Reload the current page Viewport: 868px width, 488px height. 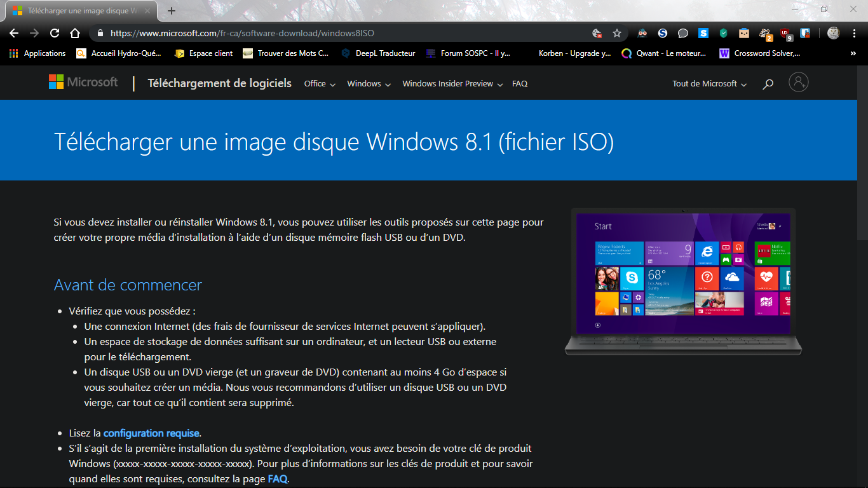55,33
